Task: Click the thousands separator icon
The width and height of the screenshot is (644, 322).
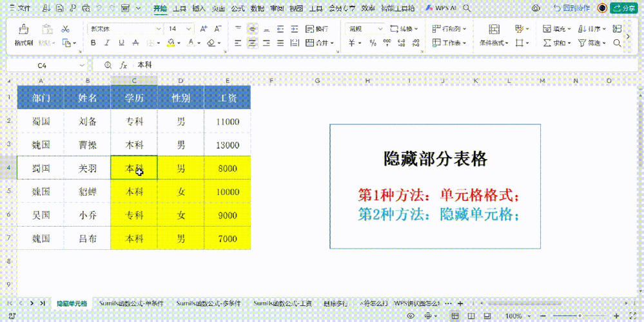Action: (388, 43)
